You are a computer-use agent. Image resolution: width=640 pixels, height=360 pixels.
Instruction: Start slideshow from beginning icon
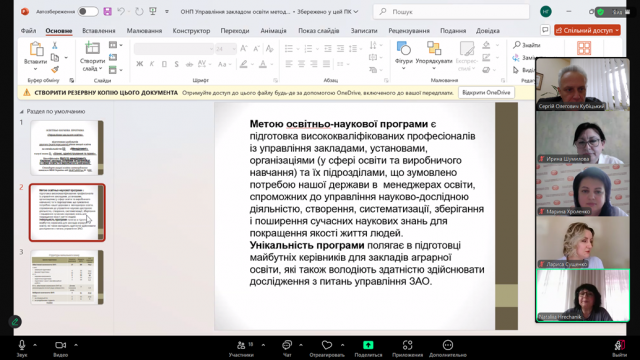pyautogui.click(x=153, y=11)
